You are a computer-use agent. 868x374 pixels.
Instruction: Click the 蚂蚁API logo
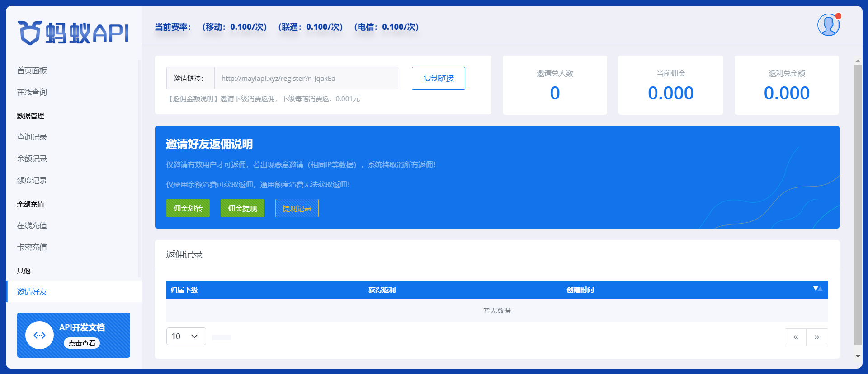click(x=73, y=33)
